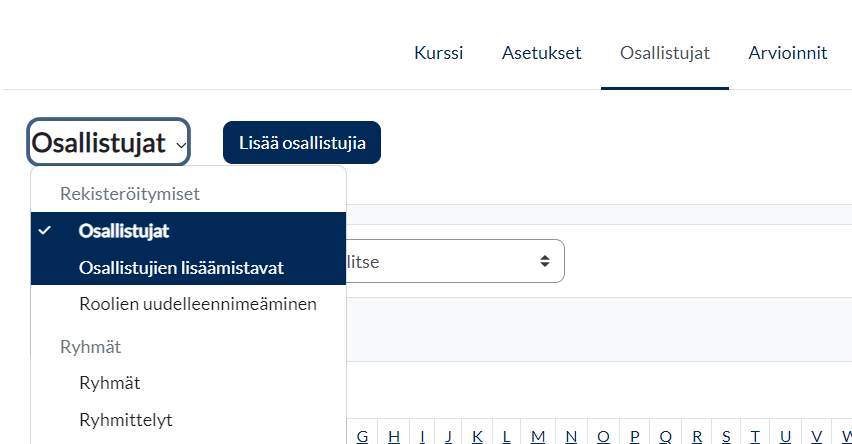Select the Osallistujat navigation tab
This screenshot has width=852, height=444.
point(664,53)
